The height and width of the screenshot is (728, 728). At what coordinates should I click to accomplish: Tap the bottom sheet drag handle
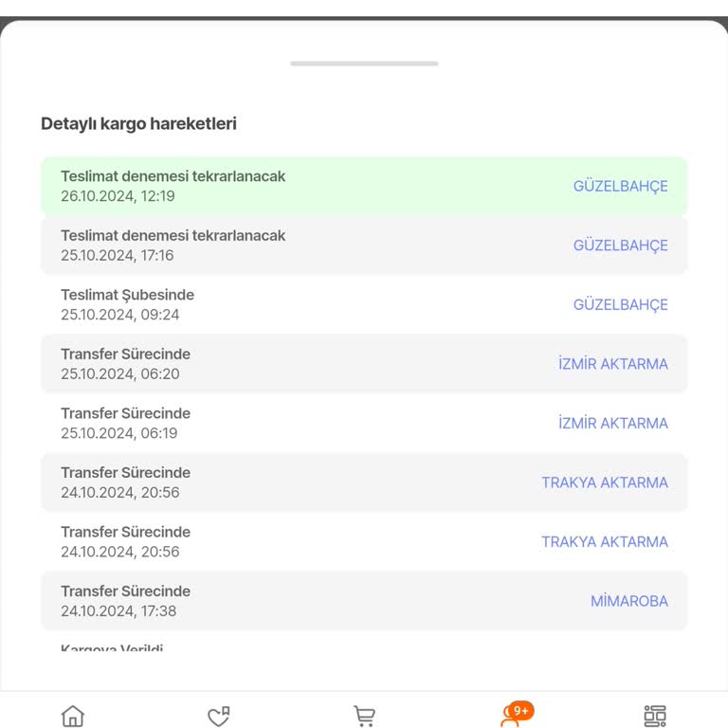coord(364,64)
